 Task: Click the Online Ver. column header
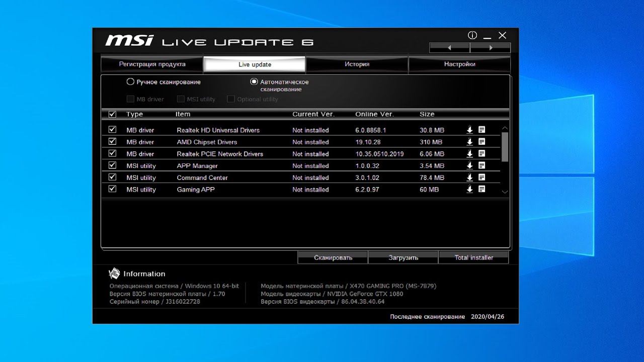(x=374, y=114)
